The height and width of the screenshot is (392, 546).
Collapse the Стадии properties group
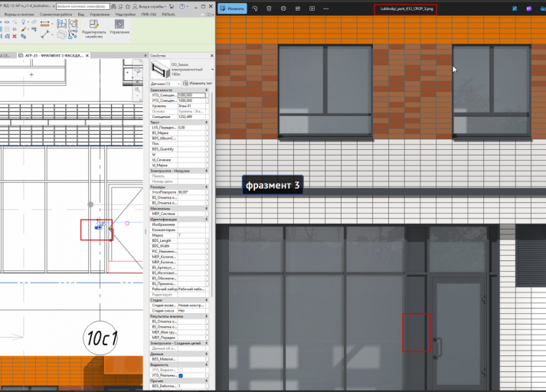206,300
